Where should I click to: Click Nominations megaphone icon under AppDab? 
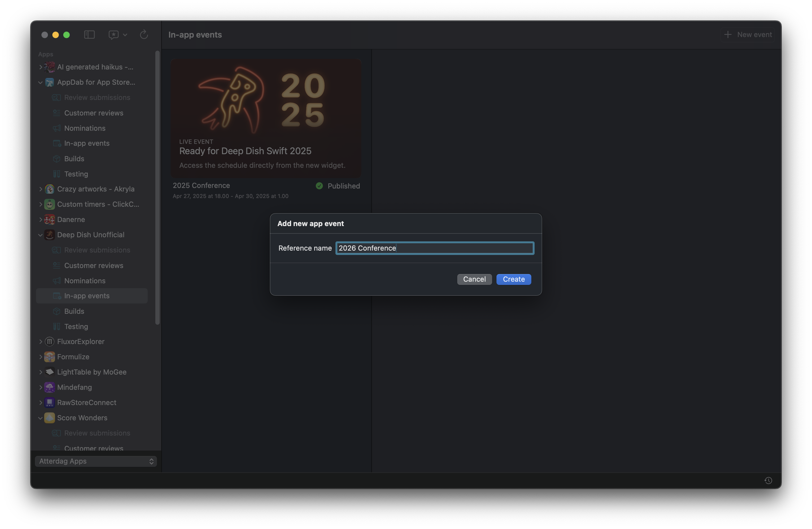coord(57,128)
